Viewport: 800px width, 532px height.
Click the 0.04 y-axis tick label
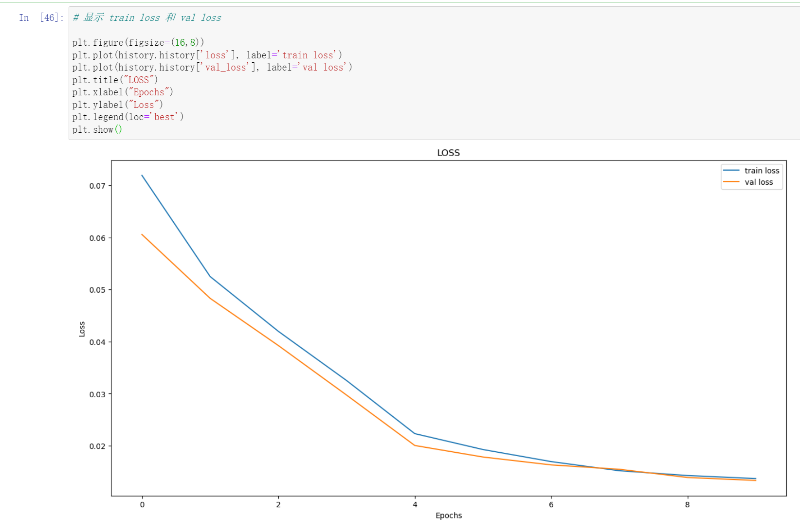[97, 342]
